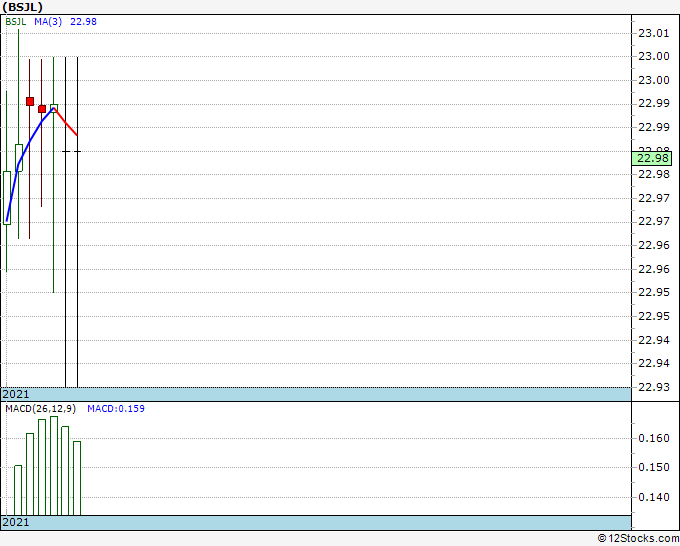Click the last black doji candle line

[x=78, y=222]
